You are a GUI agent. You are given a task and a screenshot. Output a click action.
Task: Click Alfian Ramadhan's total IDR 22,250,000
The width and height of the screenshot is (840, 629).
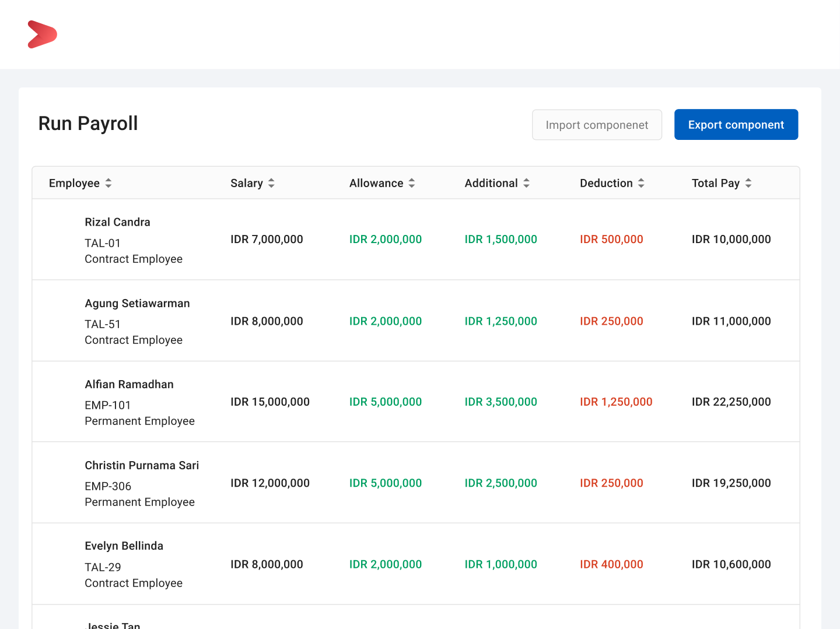coord(731,402)
